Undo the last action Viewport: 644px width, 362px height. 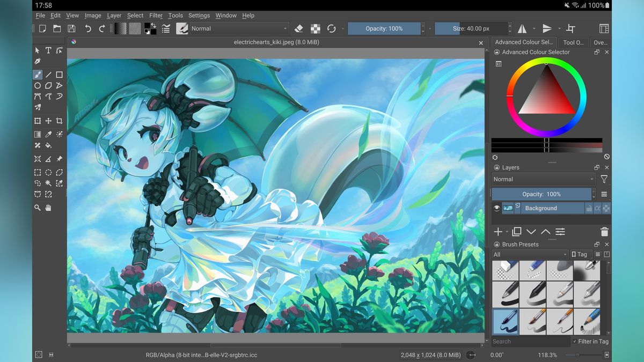click(88, 28)
